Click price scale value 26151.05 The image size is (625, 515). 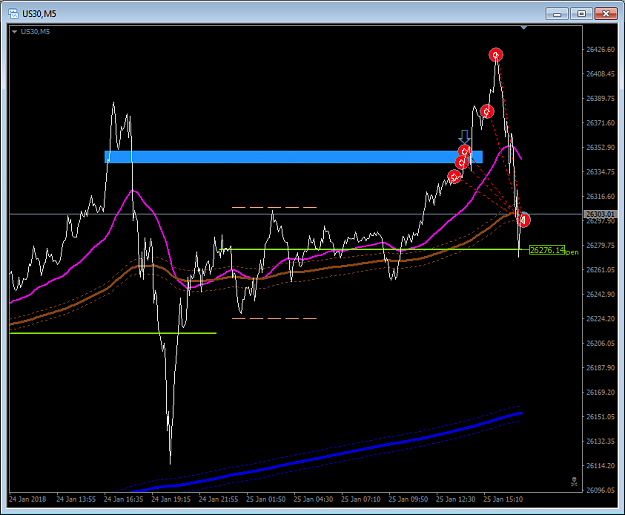tap(600, 417)
